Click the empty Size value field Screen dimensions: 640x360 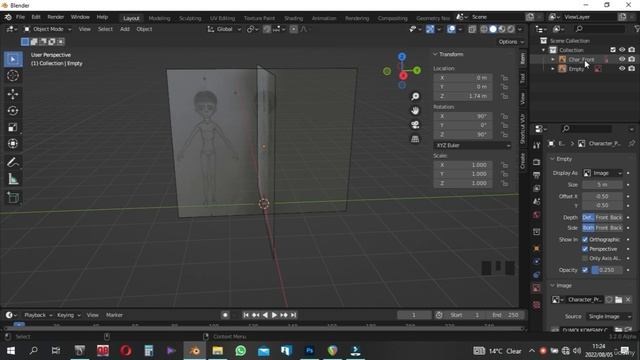(602, 184)
